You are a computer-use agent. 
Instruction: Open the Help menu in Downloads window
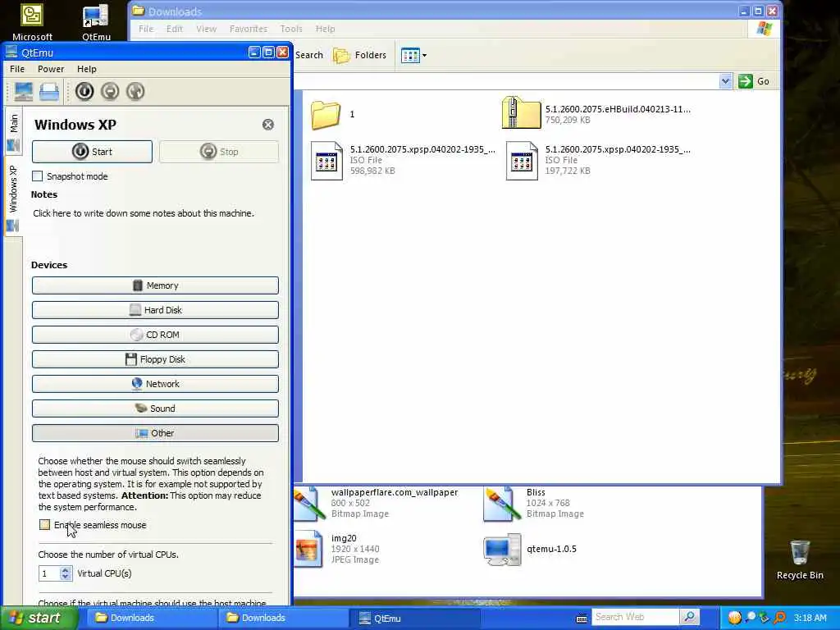coord(325,29)
